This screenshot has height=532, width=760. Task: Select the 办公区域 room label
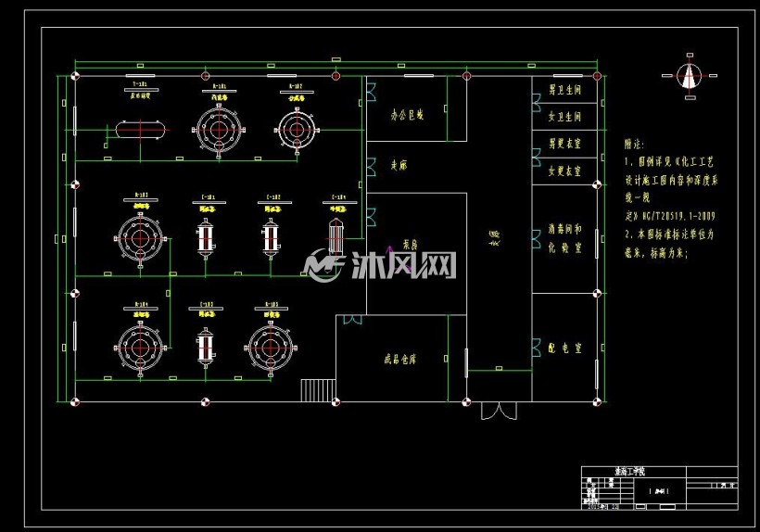click(x=407, y=115)
